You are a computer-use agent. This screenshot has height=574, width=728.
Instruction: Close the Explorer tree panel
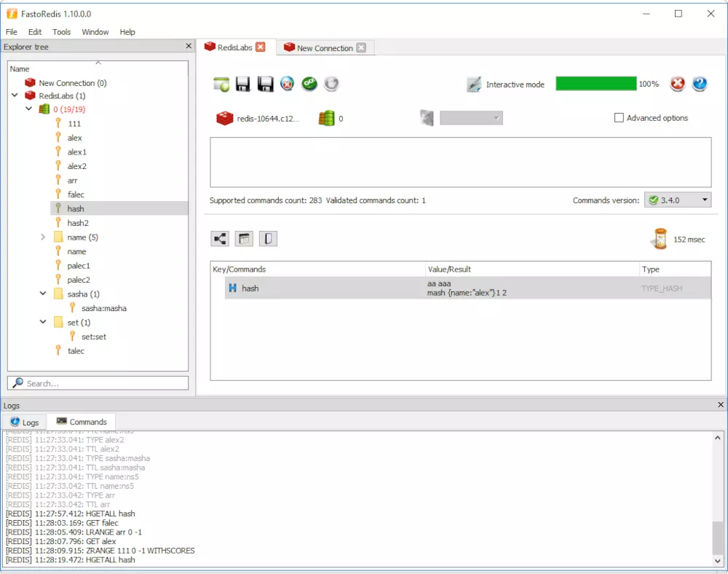coord(189,46)
